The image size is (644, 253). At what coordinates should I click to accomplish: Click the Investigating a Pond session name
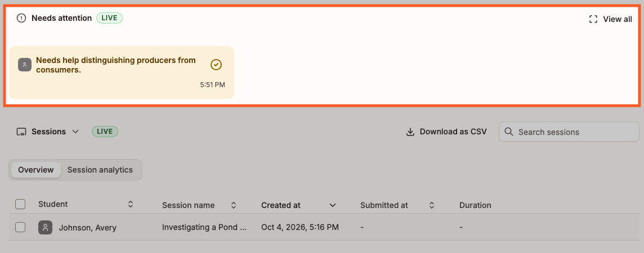(204, 227)
